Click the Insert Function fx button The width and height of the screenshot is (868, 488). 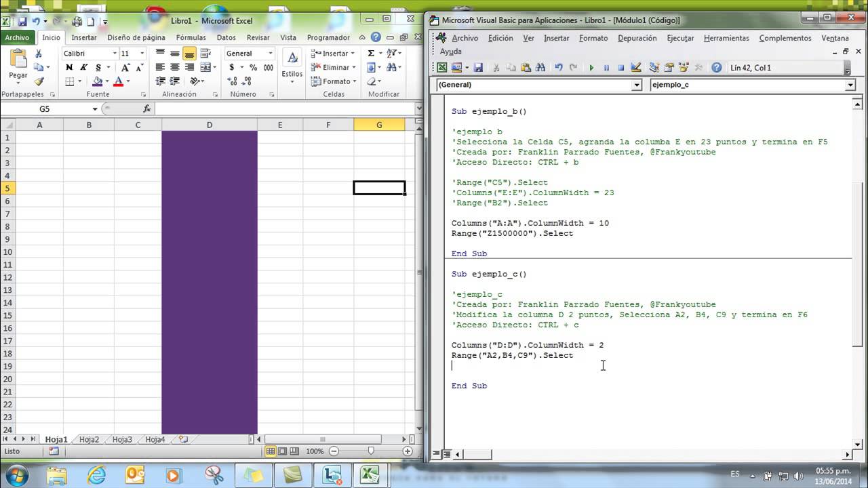[146, 108]
